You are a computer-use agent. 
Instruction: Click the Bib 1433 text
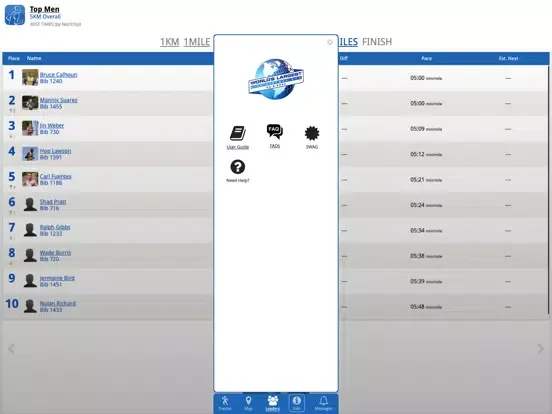pos(51,310)
